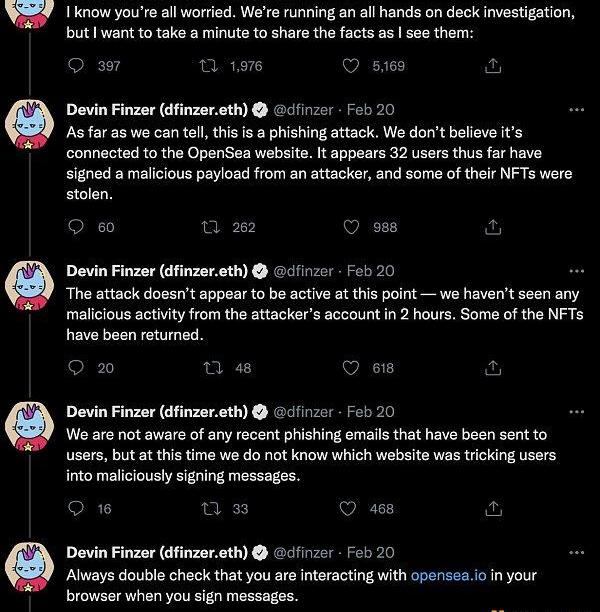Open more options on 'Always double check' tweet
The height and width of the screenshot is (612, 600).
(576, 552)
